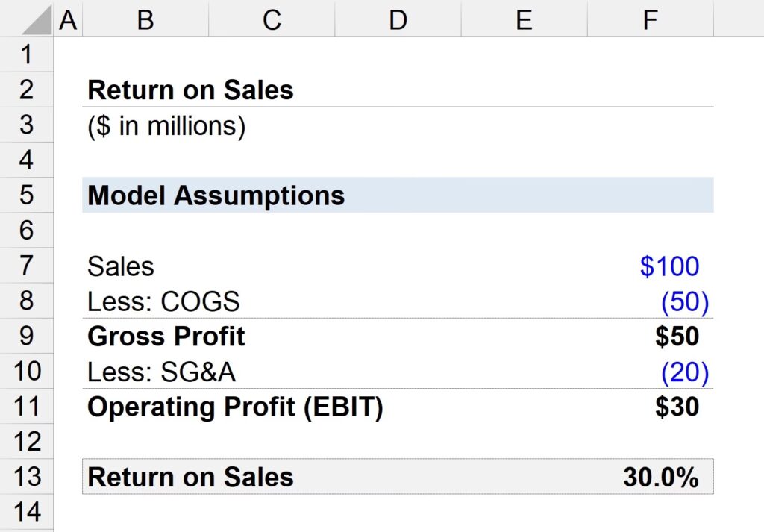Select the Gross Profit $50 cell

click(x=676, y=337)
